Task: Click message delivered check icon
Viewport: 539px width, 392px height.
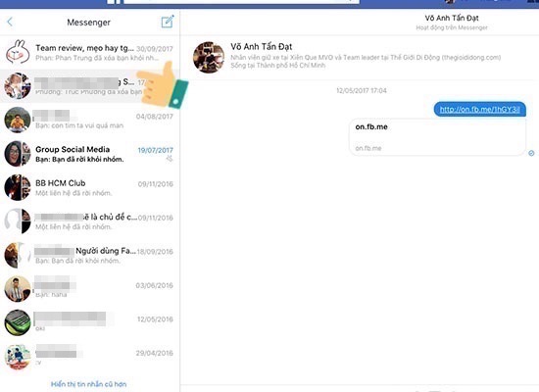Action: (531, 153)
